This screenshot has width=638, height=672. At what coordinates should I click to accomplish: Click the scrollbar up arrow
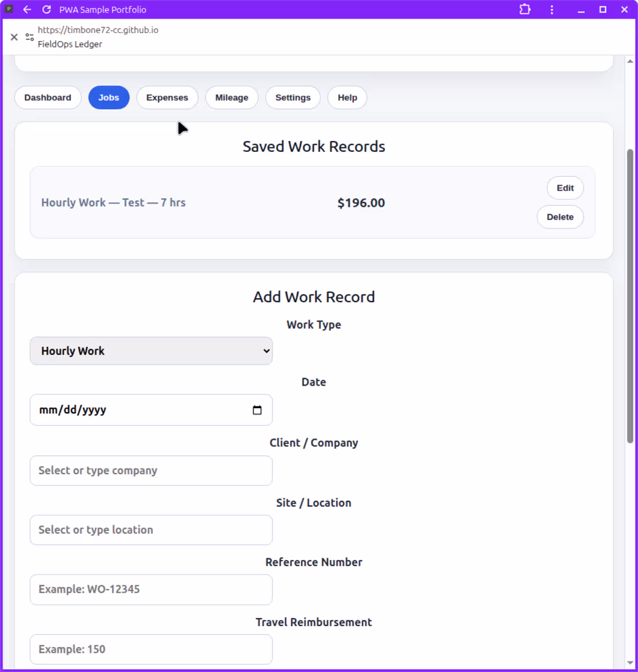tap(630, 61)
